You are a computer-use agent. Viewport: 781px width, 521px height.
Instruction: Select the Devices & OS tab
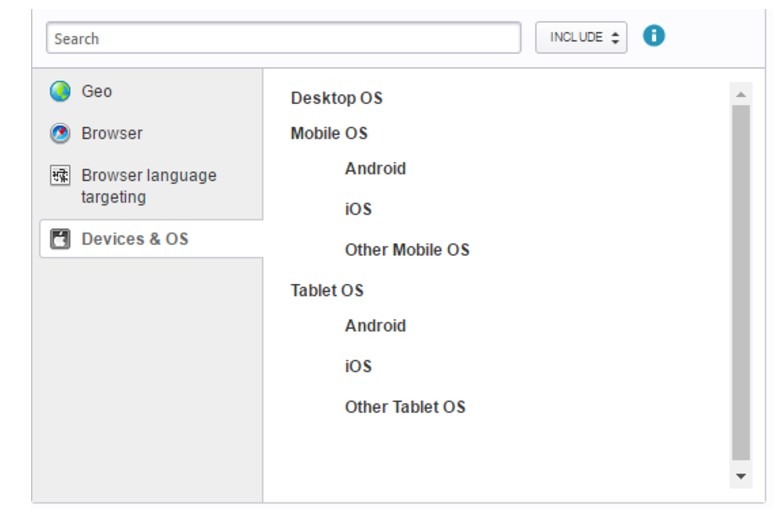click(x=135, y=239)
